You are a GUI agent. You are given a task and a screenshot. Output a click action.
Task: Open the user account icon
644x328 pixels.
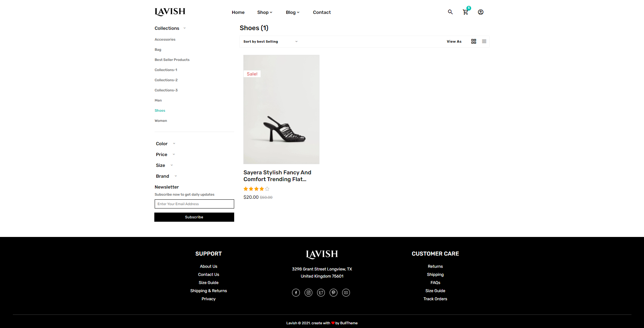click(x=481, y=12)
